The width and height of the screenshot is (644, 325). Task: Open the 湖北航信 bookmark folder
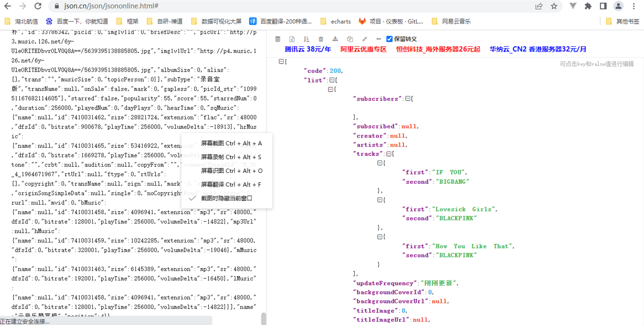coord(21,21)
